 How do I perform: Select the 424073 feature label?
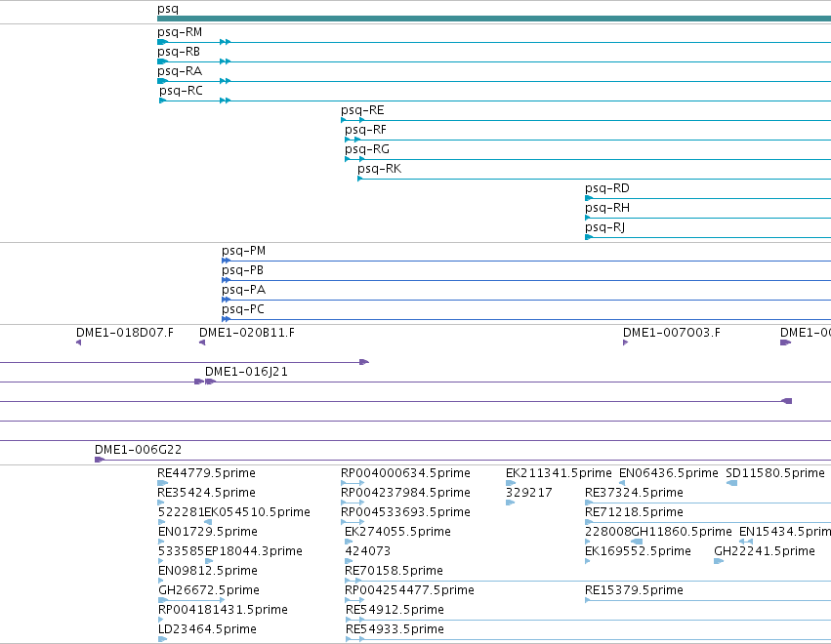point(367,551)
